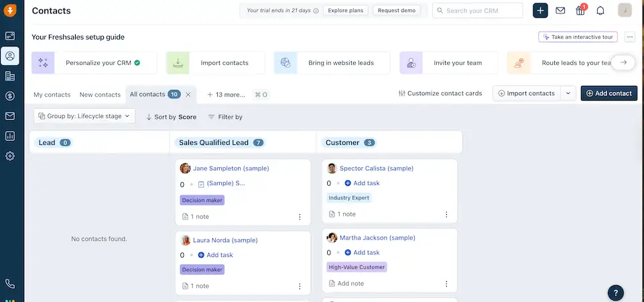644x302 pixels.
Task: Open the phone dialer icon in the sidebar
Action: 10,284
